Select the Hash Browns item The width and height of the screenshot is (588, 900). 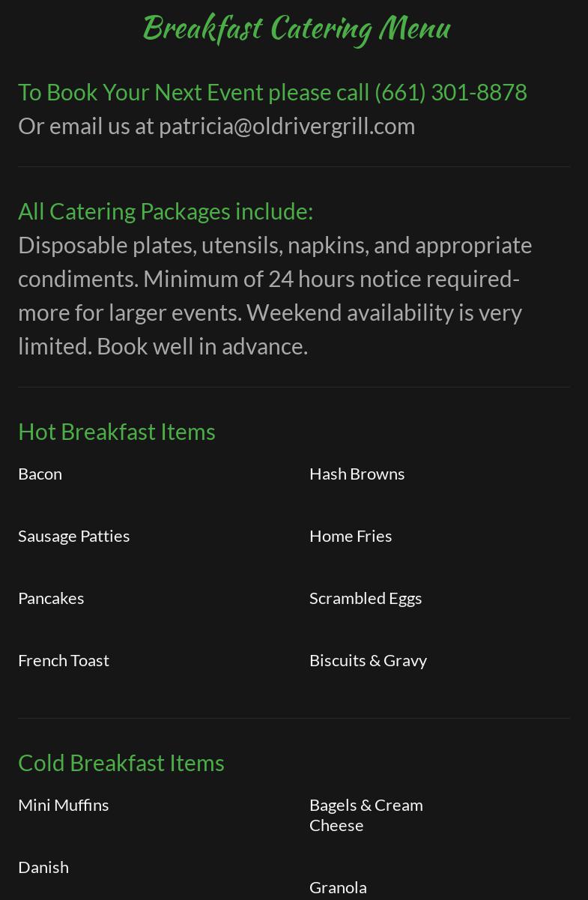click(x=357, y=474)
